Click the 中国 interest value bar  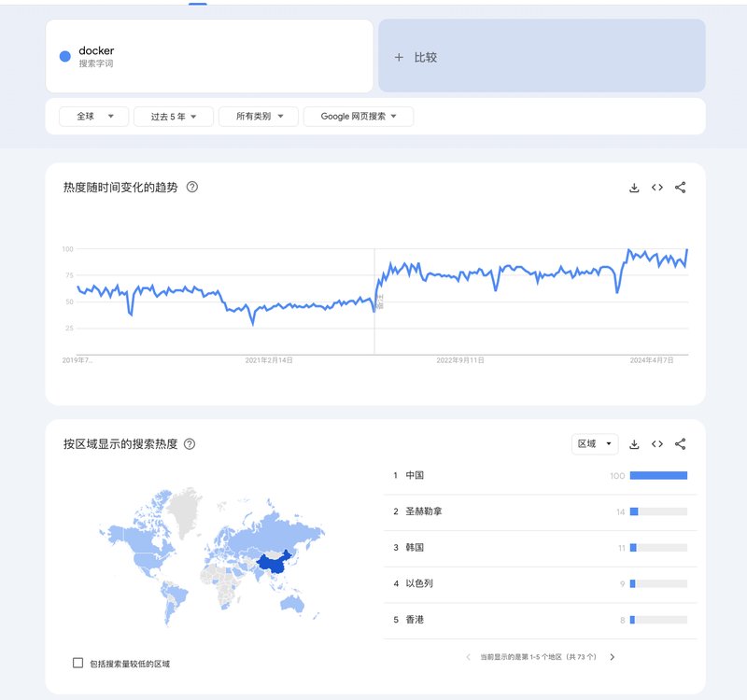pos(660,475)
